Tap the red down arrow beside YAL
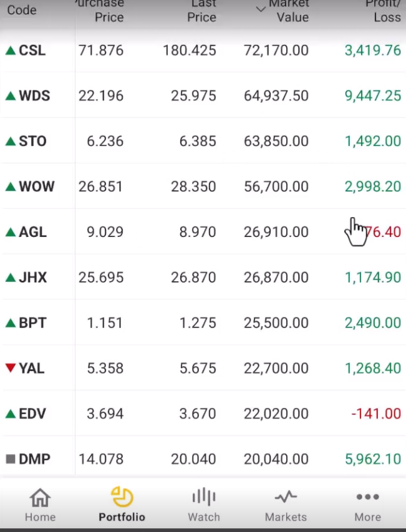Image resolution: width=406 pixels, height=532 pixels. [10, 368]
